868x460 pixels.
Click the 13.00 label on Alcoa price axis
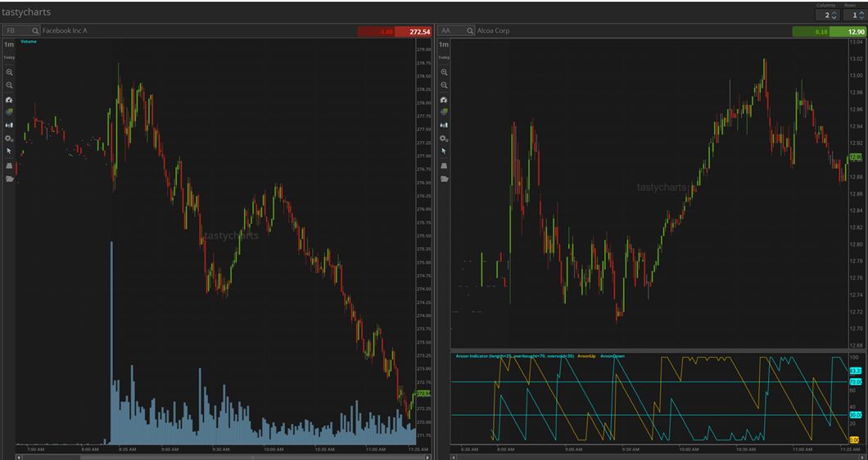[x=857, y=75]
